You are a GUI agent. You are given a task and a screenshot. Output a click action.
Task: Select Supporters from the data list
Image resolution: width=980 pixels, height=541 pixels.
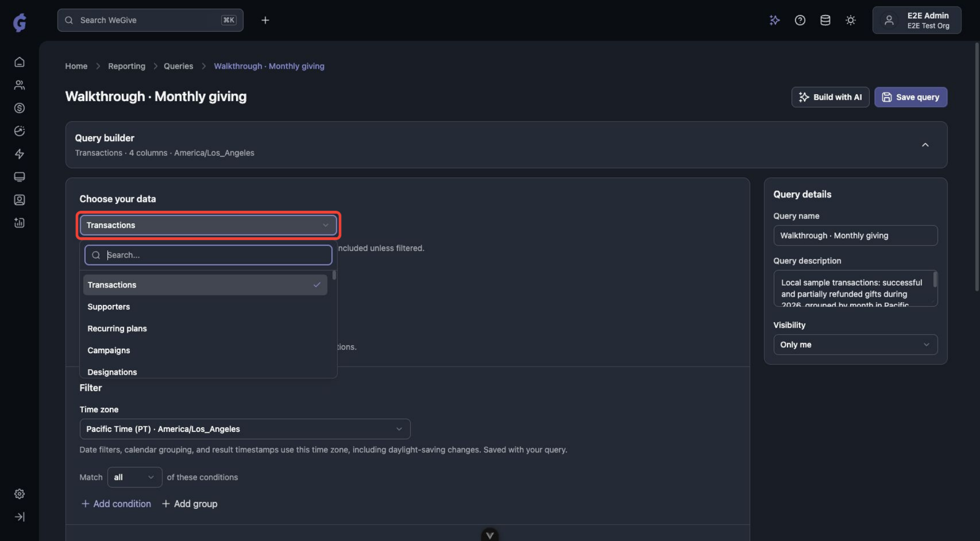(205, 307)
